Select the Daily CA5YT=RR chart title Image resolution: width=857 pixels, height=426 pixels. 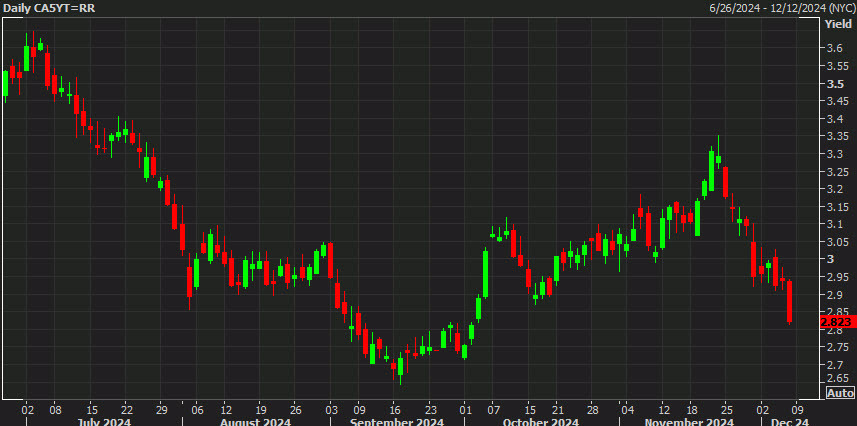[42, 8]
